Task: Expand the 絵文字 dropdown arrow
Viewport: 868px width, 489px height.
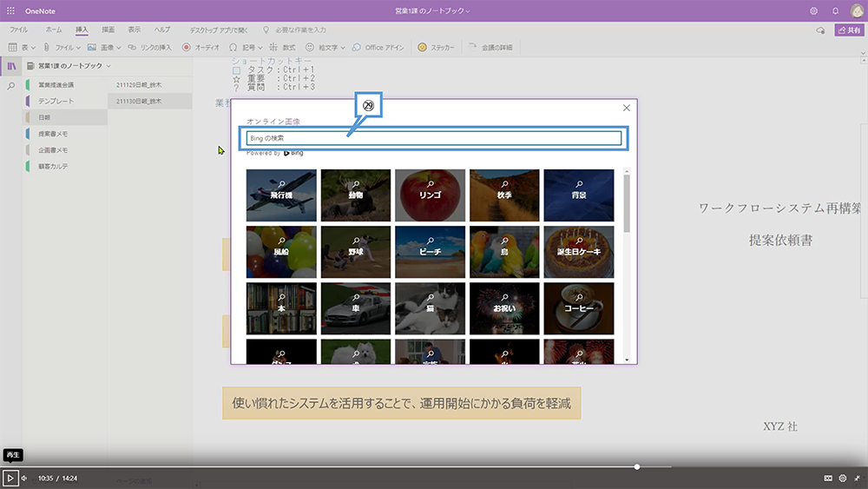Action: 343,48
